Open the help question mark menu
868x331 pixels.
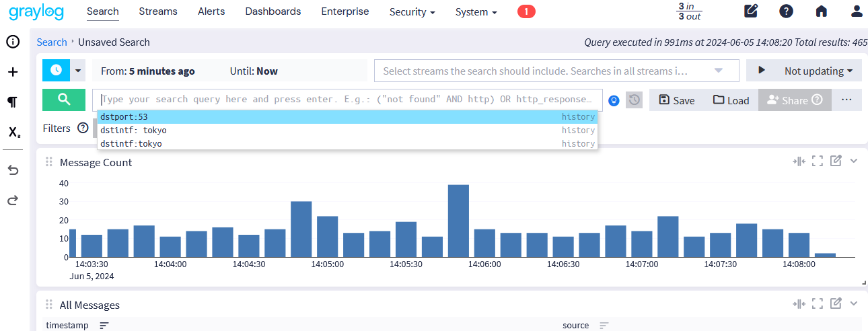point(786,11)
